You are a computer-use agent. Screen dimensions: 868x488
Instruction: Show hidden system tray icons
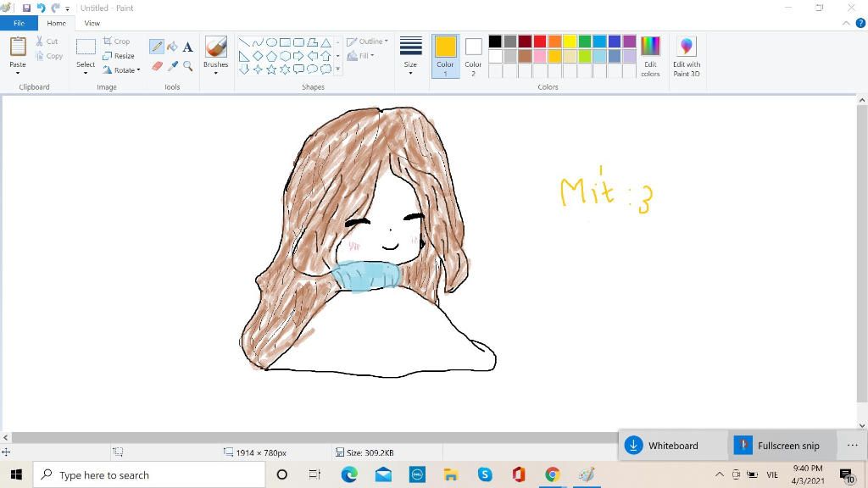coord(719,474)
